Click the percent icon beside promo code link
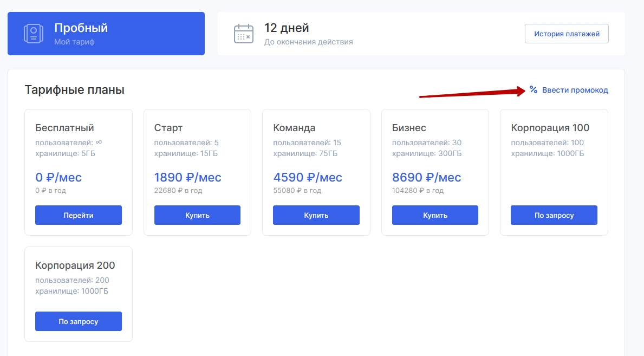 [533, 90]
